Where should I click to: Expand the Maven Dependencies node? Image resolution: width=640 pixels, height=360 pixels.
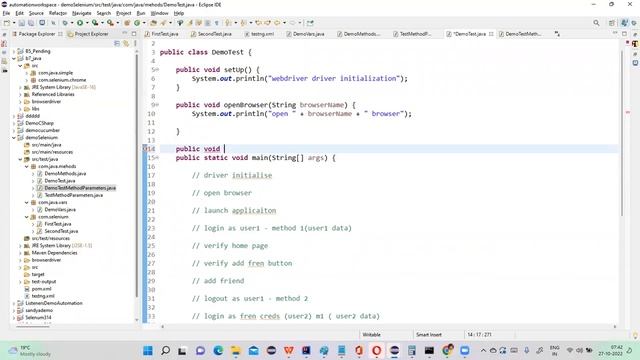point(20,253)
